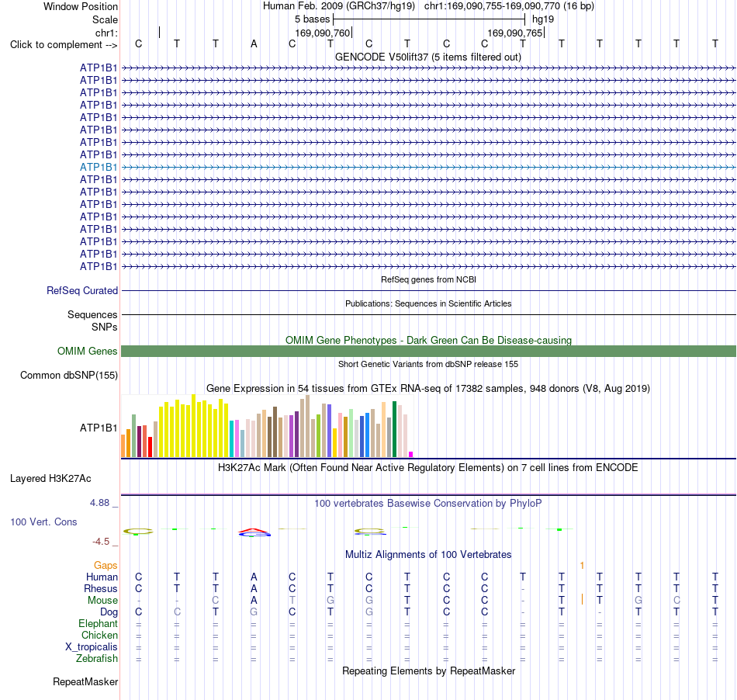The image size is (737, 700).
Task: Select the light-blue highlighted ATP1B1 transcript label
Action: click(x=99, y=168)
